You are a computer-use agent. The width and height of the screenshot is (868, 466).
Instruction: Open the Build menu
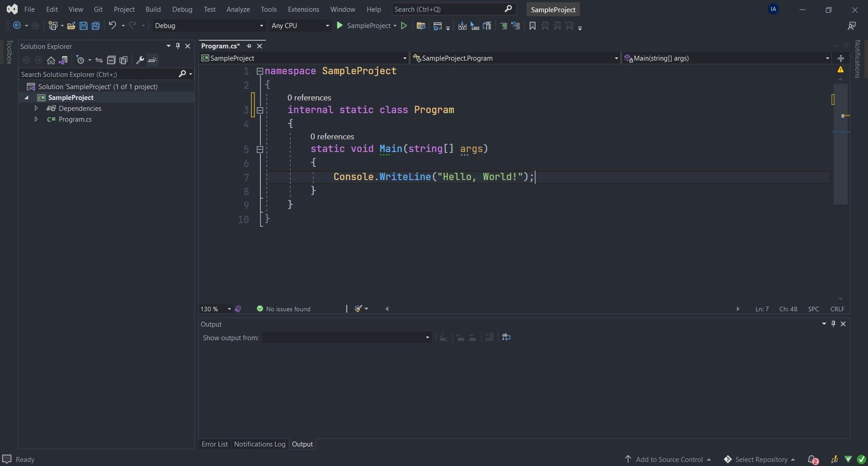coord(153,9)
